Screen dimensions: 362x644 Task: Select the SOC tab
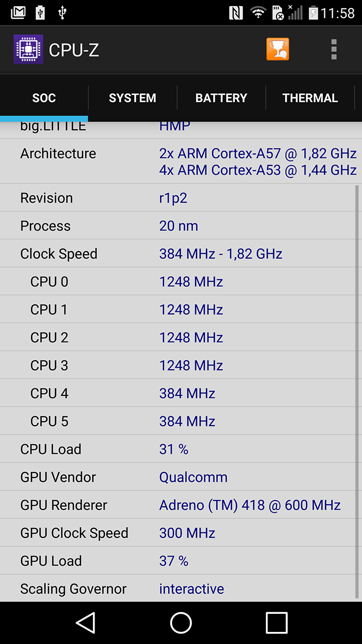pos(44,98)
